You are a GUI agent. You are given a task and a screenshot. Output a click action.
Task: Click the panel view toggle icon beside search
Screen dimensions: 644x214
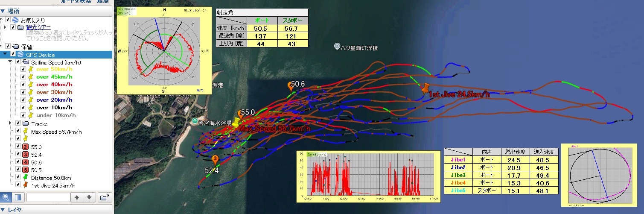[x=18, y=197]
